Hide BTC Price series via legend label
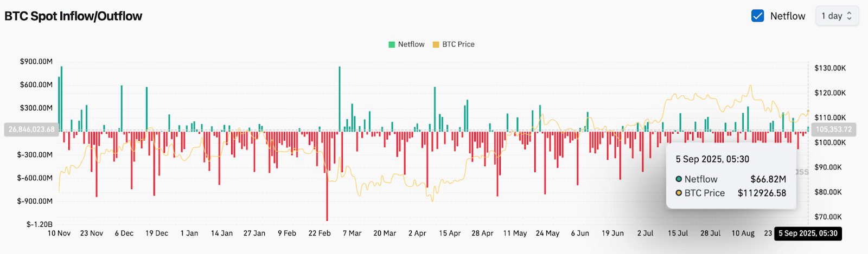Image resolution: width=868 pixels, height=254 pixels. click(458, 44)
